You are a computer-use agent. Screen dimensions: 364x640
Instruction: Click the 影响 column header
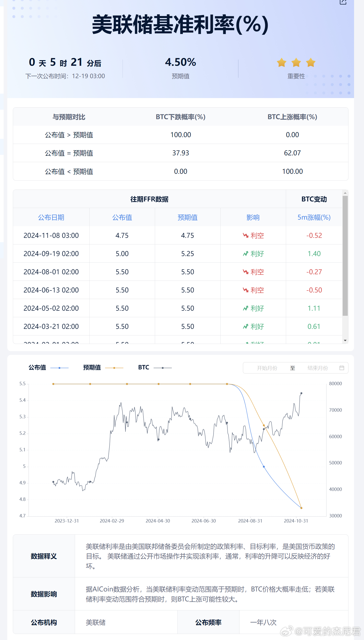(253, 217)
